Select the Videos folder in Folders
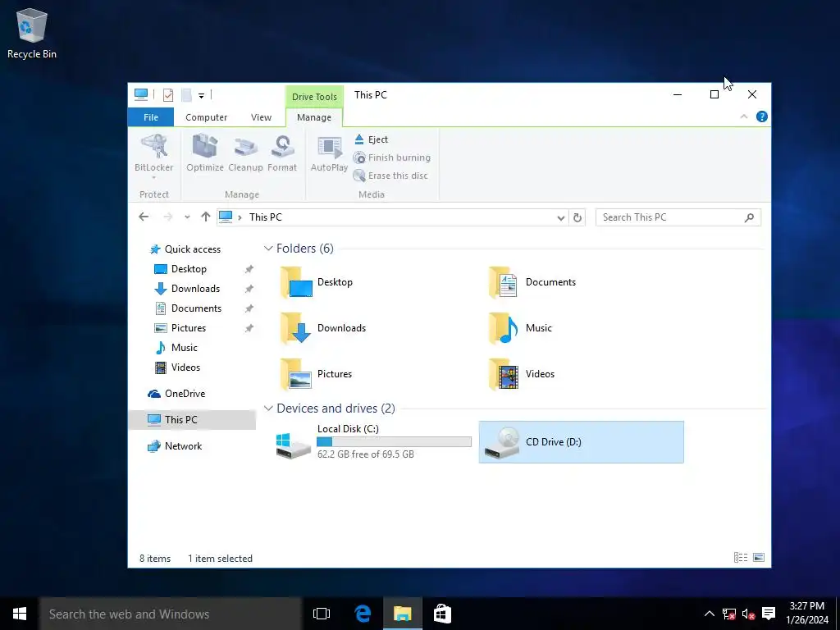840x630 pixels. click(521, 374)
